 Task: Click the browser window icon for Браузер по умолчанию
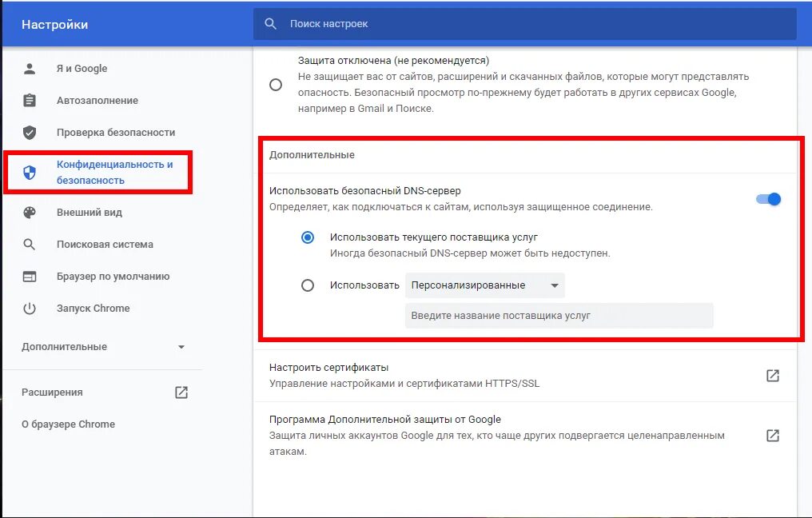[30, 277]
